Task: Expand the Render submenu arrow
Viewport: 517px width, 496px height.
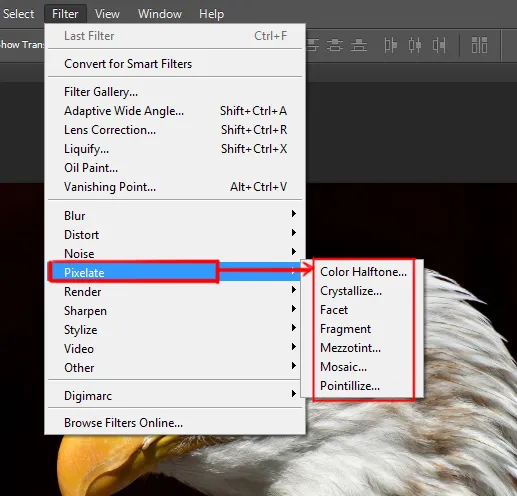Action: point(294,290)
